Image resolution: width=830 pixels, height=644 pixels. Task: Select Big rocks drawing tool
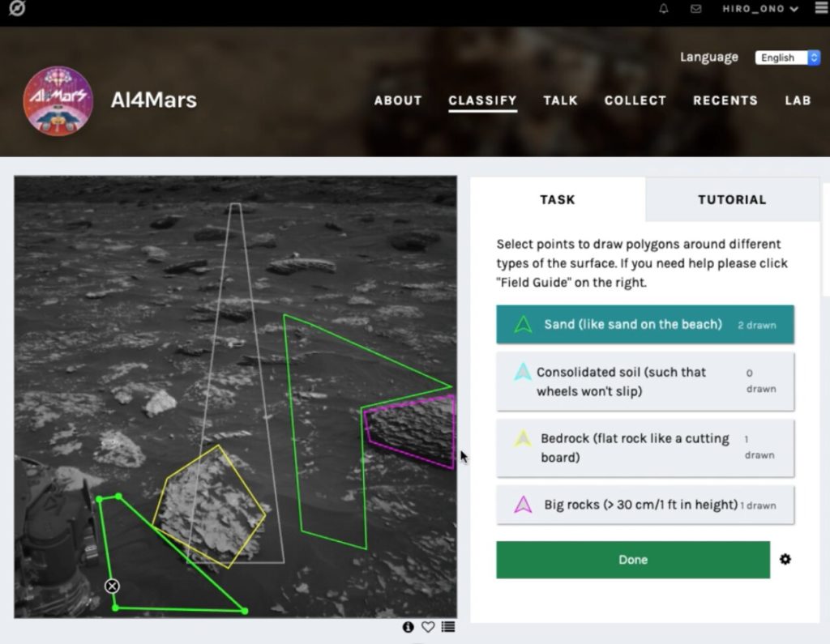[644, 505]
